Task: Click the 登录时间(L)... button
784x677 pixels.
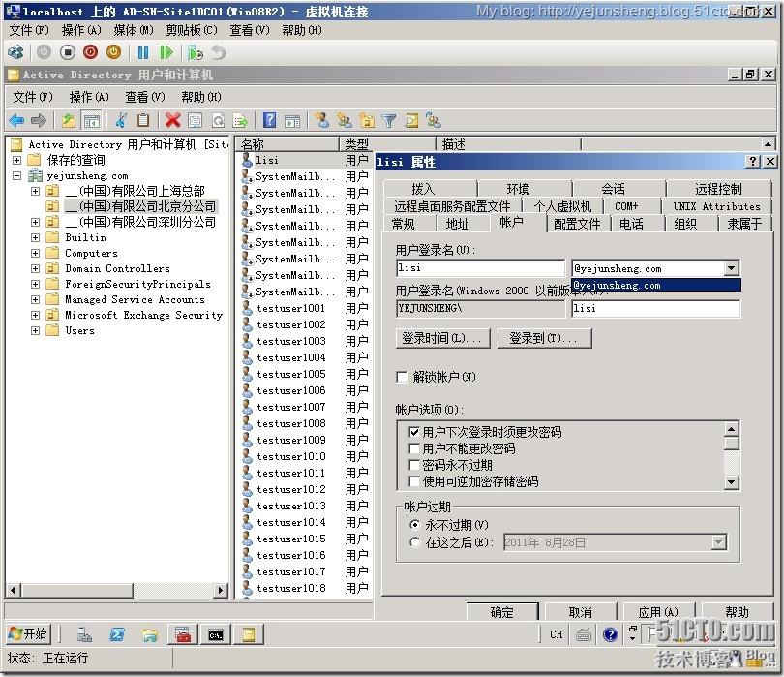Action: 442,338
